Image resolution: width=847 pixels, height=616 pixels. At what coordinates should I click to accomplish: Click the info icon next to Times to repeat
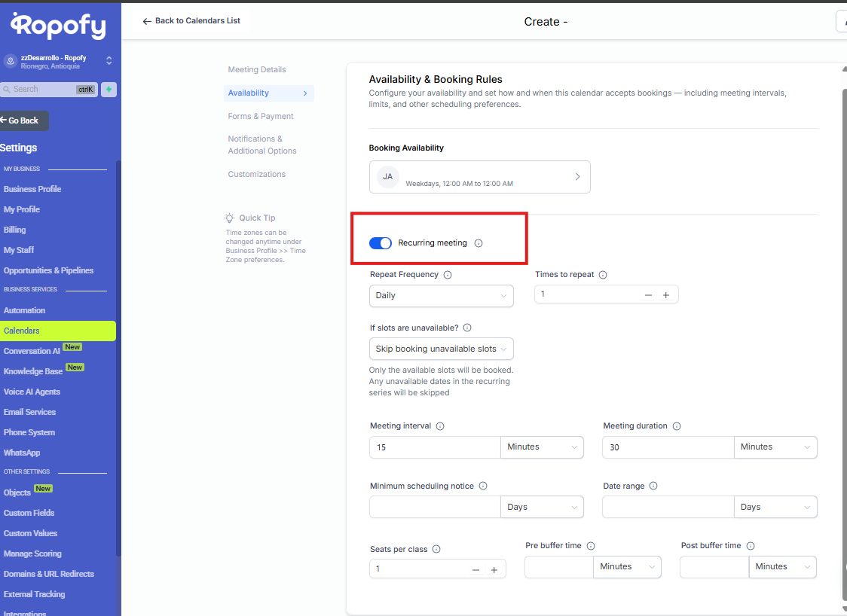(603, 275)
